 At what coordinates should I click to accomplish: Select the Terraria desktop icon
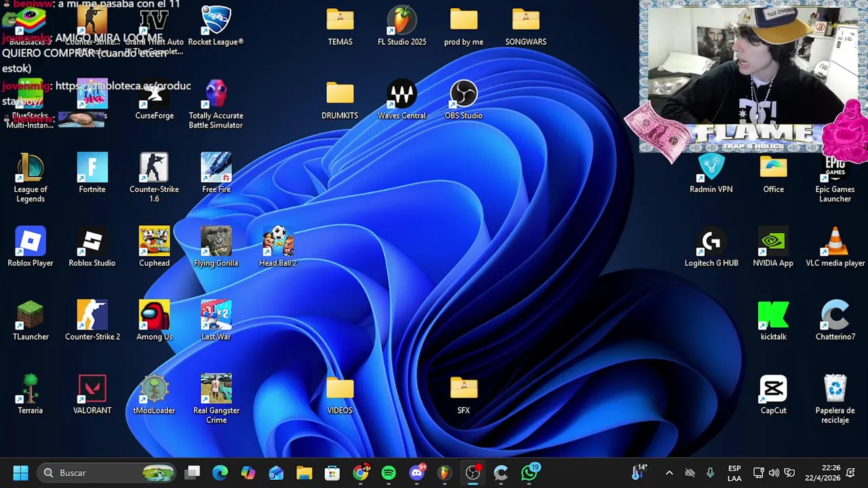[31, 395]
